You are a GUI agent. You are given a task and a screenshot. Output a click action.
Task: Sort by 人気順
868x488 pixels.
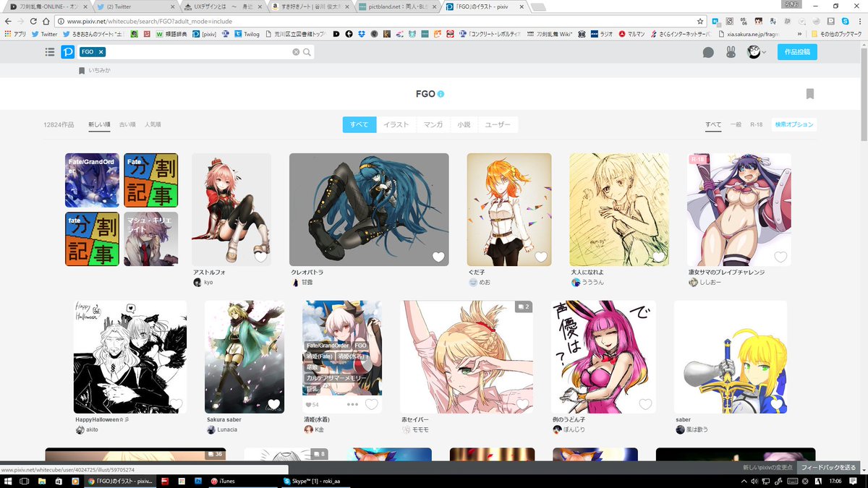[x=153, y=125]
